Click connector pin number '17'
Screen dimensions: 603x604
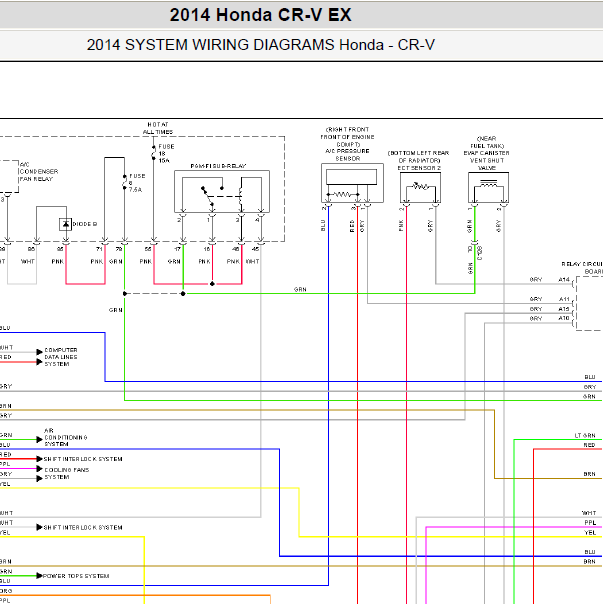pos(177,249)
